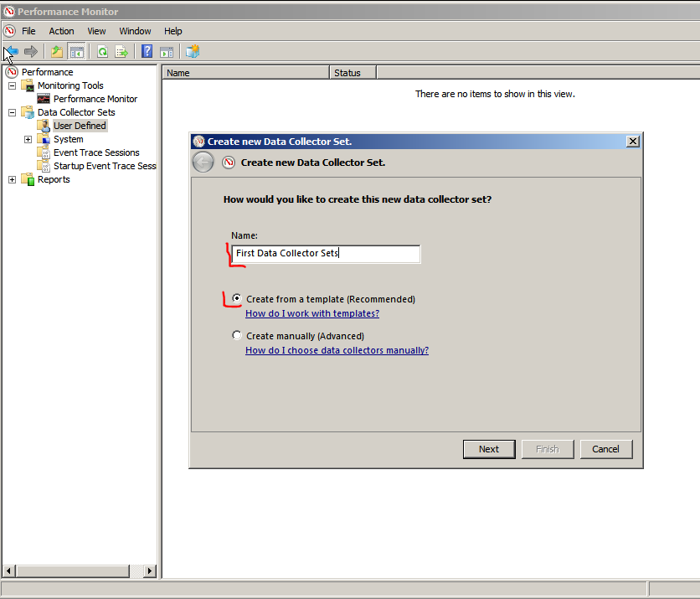
Task: Click the Up one level folder icon
Action: [57, 52]
